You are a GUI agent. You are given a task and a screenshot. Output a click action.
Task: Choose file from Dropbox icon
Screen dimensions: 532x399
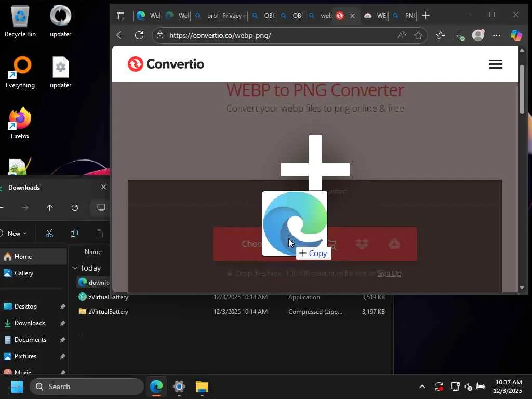pyautogui.click(x=362, y=244)
